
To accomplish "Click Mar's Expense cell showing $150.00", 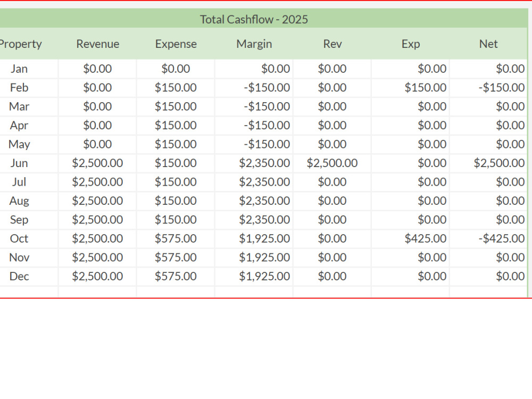I will [176, 106].
